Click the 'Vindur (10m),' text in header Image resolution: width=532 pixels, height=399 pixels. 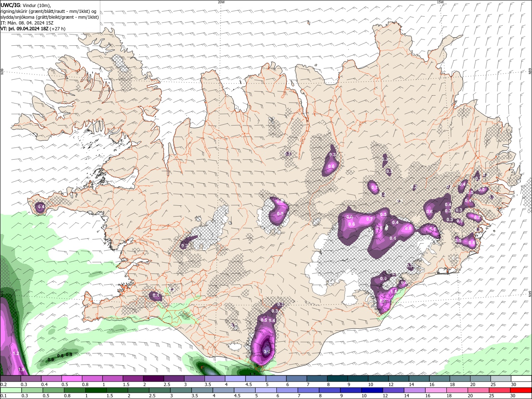point(37,5)
